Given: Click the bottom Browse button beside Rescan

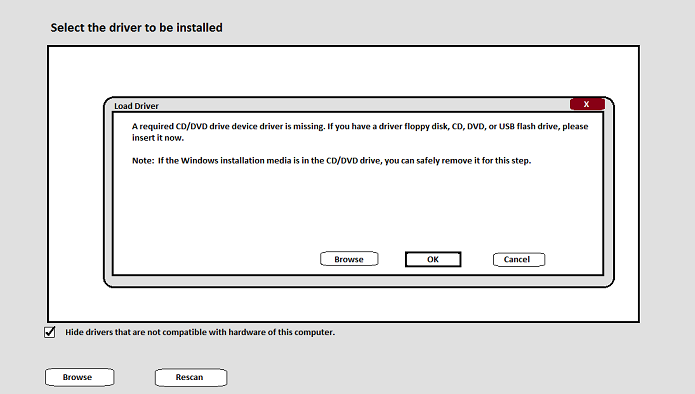Looking at the screenshot, I should pyautogui.click(x=79, y=377).
